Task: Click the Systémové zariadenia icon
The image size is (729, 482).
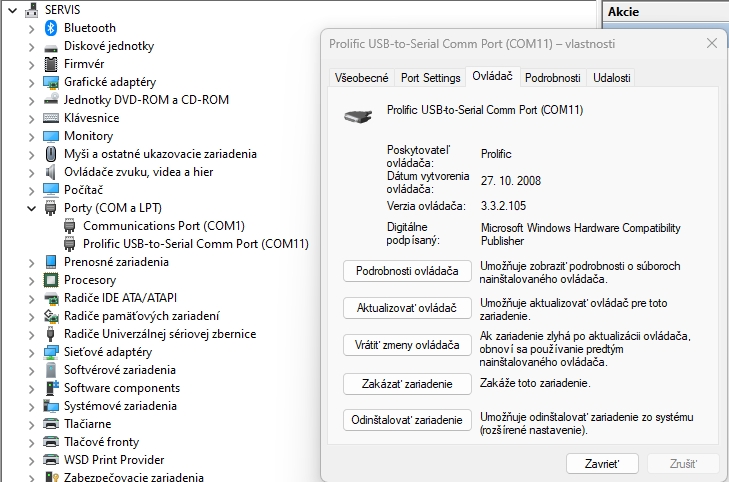Action: [x=51, y=406]
